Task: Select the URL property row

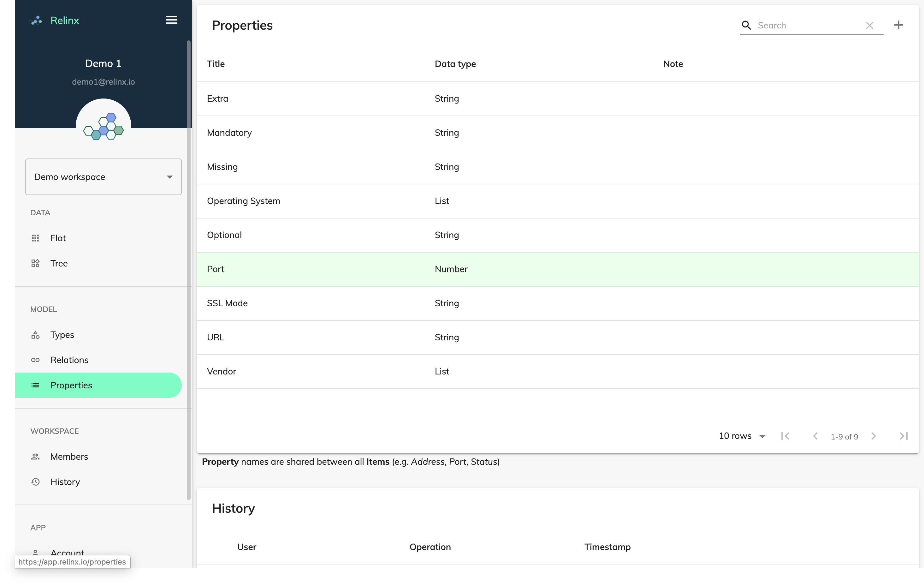Action: [558, 338]
